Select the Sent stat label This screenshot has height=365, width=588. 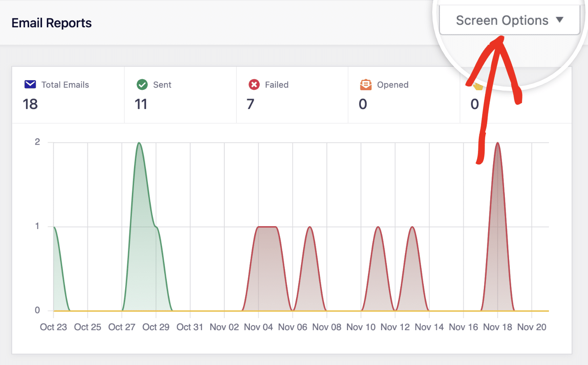162,85
